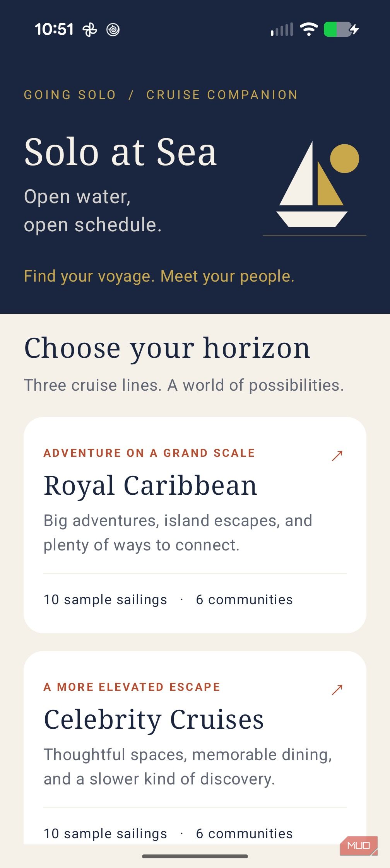Open Celebrity Cruises via its arrow icon
The height and width of the screenshot is (868, 390).
[x=337, y=690]
